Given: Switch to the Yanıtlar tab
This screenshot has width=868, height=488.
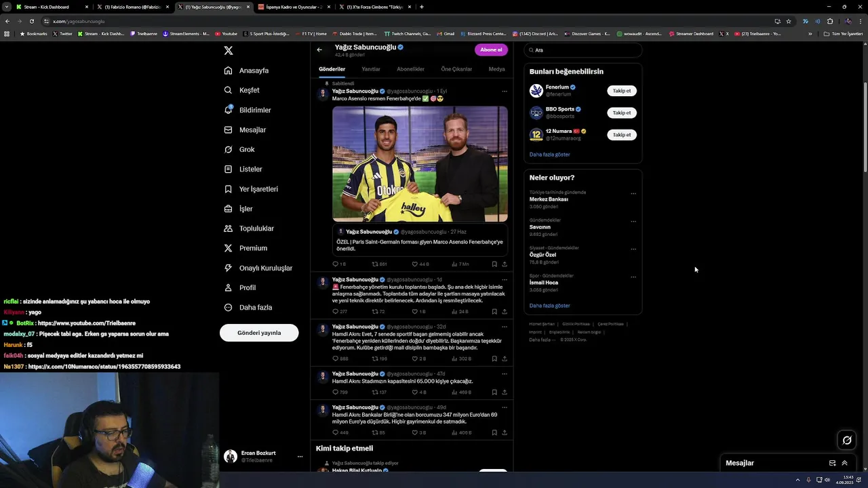Looking at the screenshot, I should pyautogui.click(x=371, y=69).
